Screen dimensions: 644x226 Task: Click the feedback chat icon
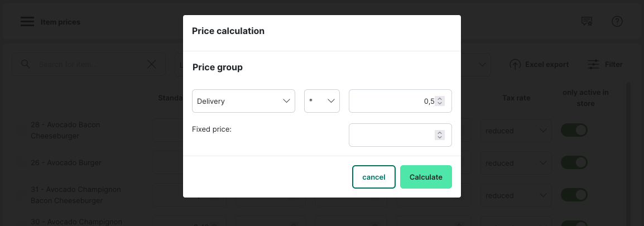(587, 22)
